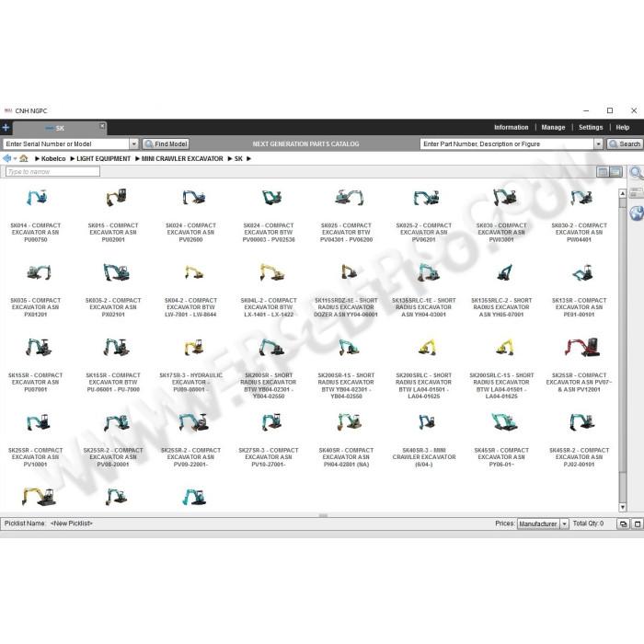Open SK45SR Compact Excavator ASN PY06-01~
The height and width of the screenshot is (644, 644).
pyautogui.click(x=501, y=440)
